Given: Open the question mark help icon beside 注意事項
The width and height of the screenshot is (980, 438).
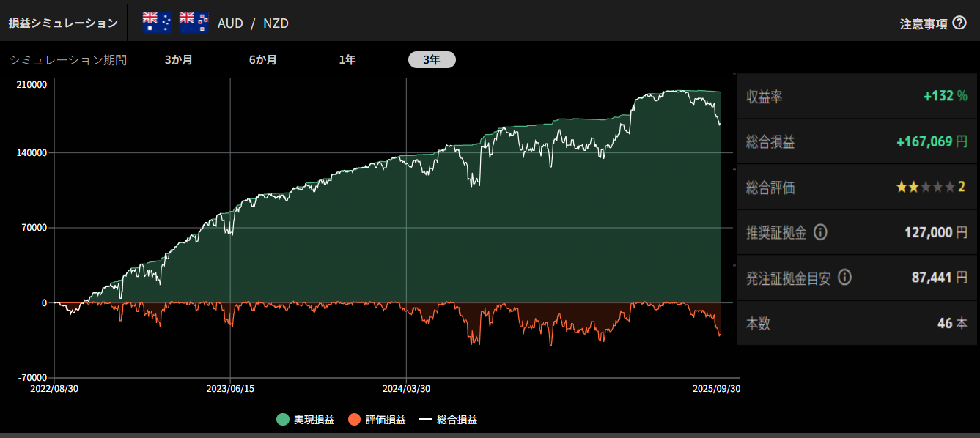Looking at the screenshot, I should (x=959, y=23).
